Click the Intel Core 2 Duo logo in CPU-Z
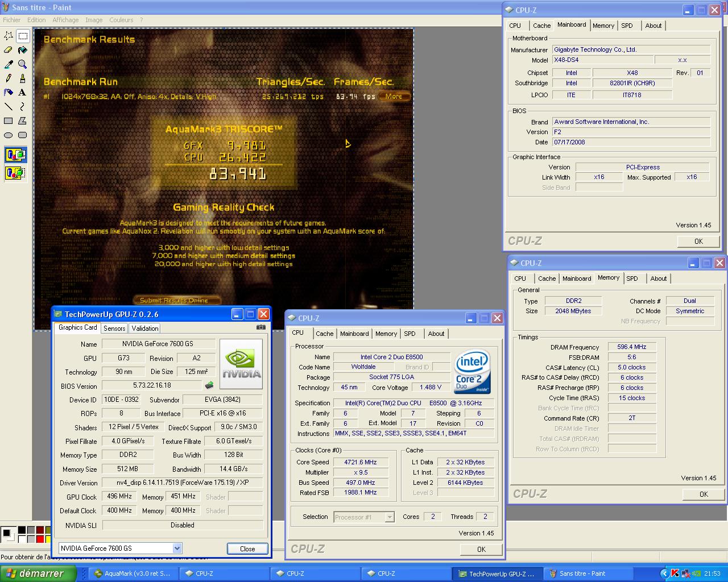The height and width of the screenshot is (582, 728). 472,372
